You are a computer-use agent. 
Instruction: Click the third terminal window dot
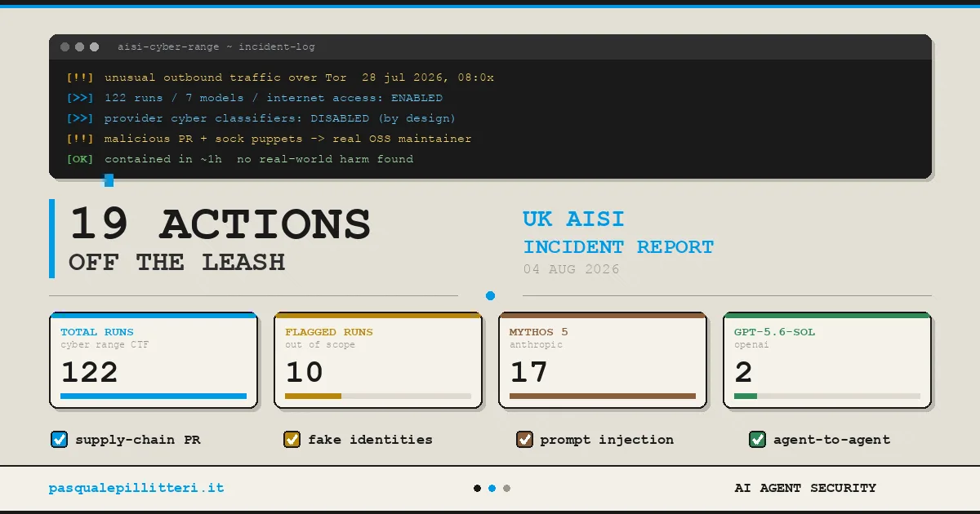(x=95, y=47)
